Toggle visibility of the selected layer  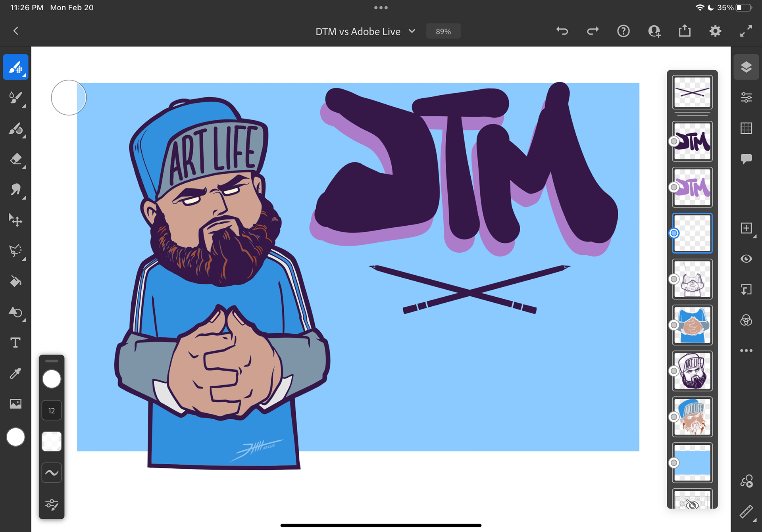746,259
